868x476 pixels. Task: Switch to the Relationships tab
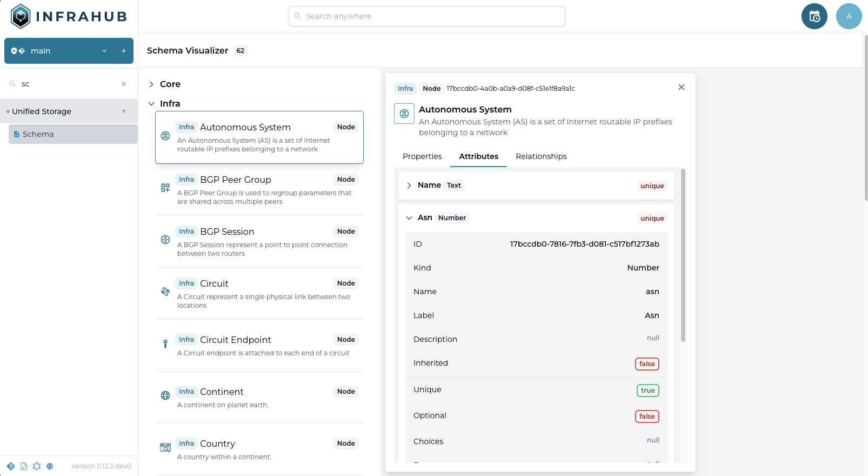pos(541,156)
